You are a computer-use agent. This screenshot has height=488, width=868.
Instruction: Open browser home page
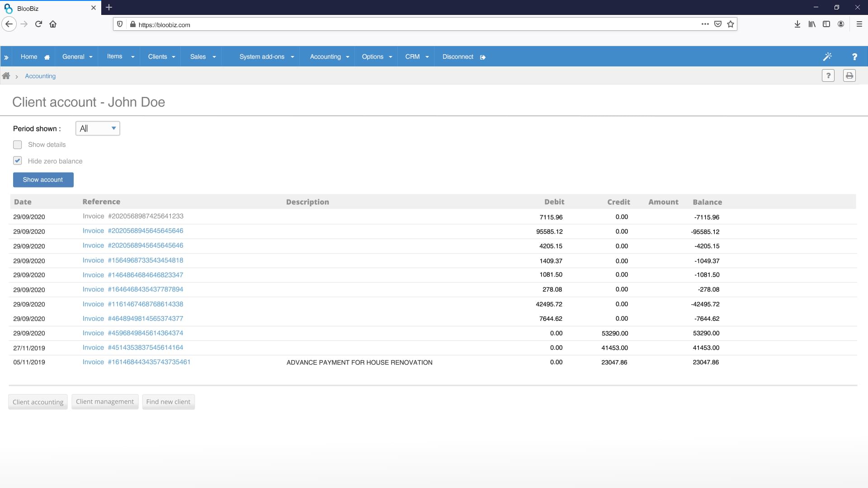click(53, 24)
